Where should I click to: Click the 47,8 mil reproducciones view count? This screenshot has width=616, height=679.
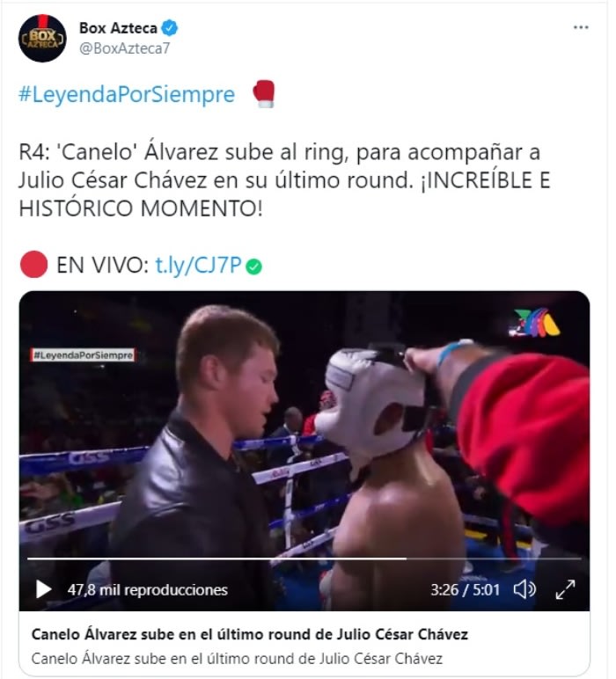148,590
